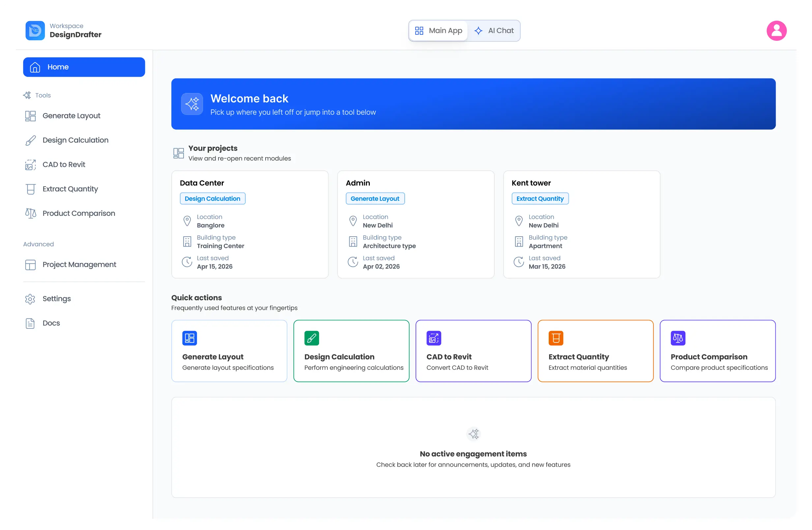Image resolution: width=812 pixels, height=530 pixels.
Task: Click the Workspace DesignDrafter title
Action: point(75,31)
